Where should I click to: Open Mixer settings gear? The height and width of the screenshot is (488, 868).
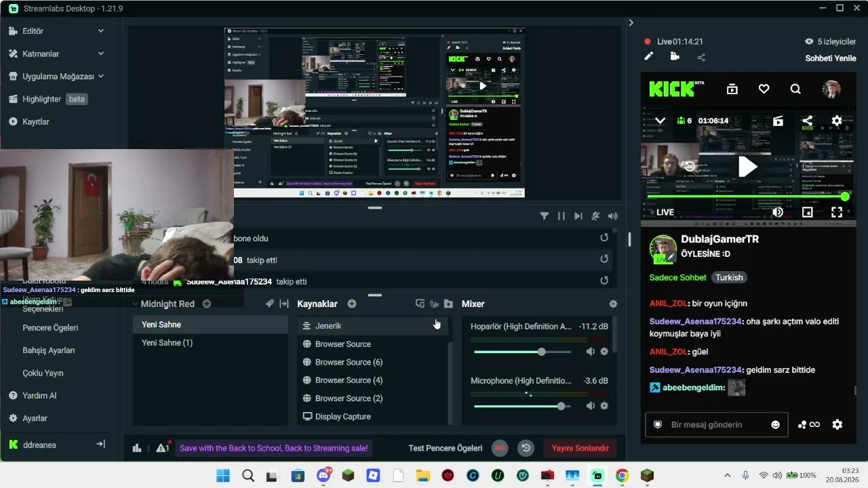point(614,304)
